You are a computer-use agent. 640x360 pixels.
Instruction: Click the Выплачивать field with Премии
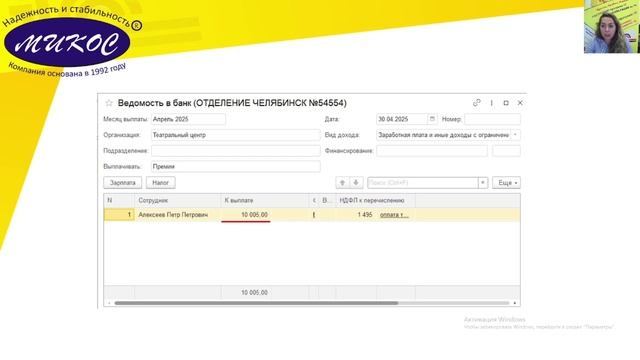click(x=236, y=167)
